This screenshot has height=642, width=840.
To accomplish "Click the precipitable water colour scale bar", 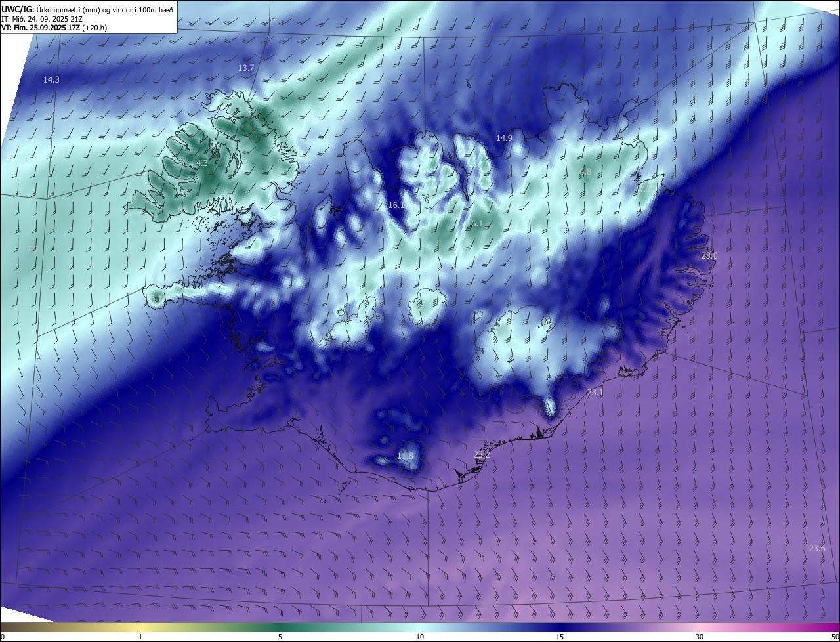I will pos(420,627).
